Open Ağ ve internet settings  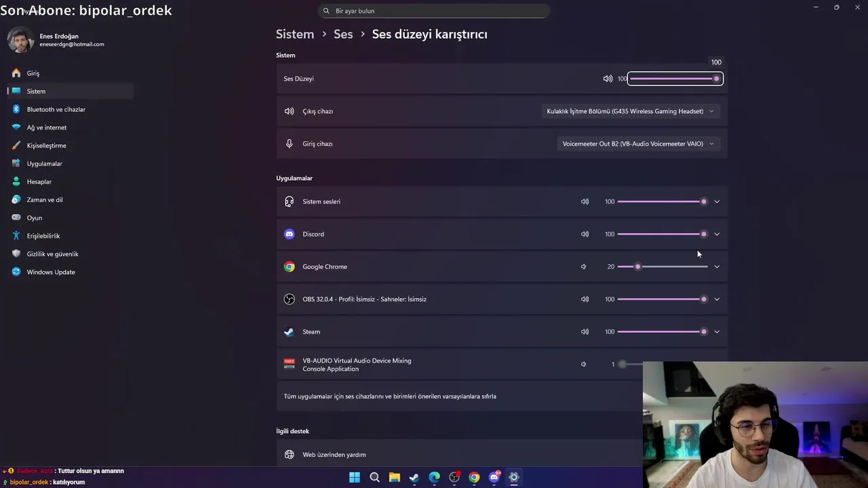(71, 127)
